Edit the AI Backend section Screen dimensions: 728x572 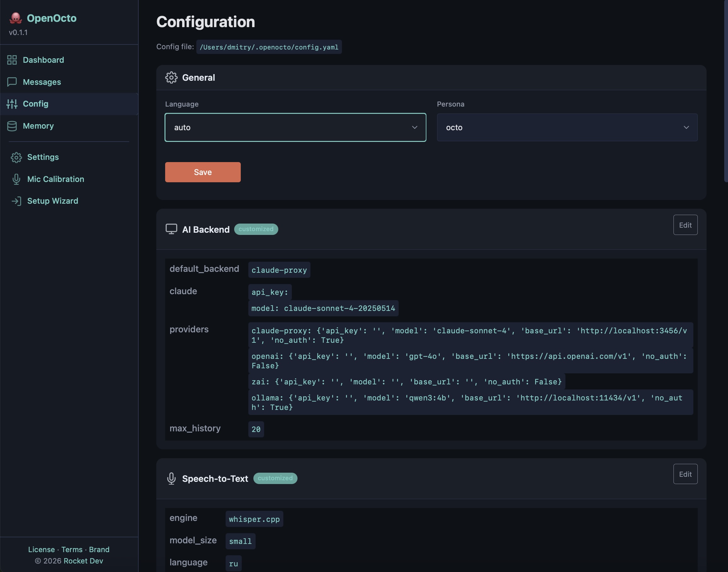point(685,225)
